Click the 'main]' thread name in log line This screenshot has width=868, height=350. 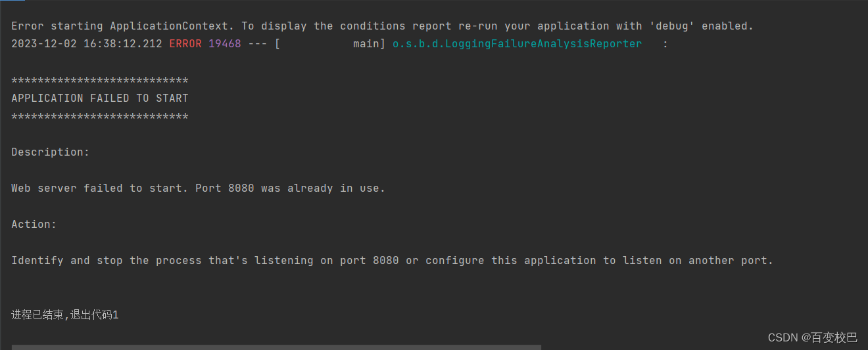(x=369, y=44)
